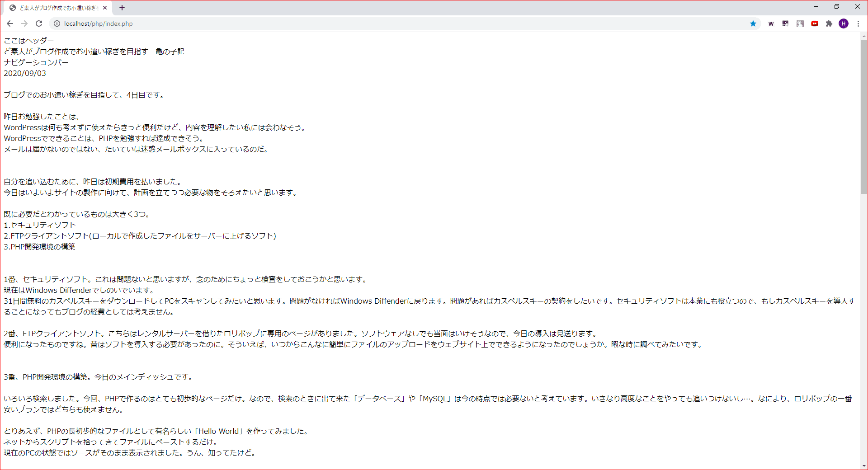868x470 pixels.
Task: Click the red video download extension icon
Action: 815,23
